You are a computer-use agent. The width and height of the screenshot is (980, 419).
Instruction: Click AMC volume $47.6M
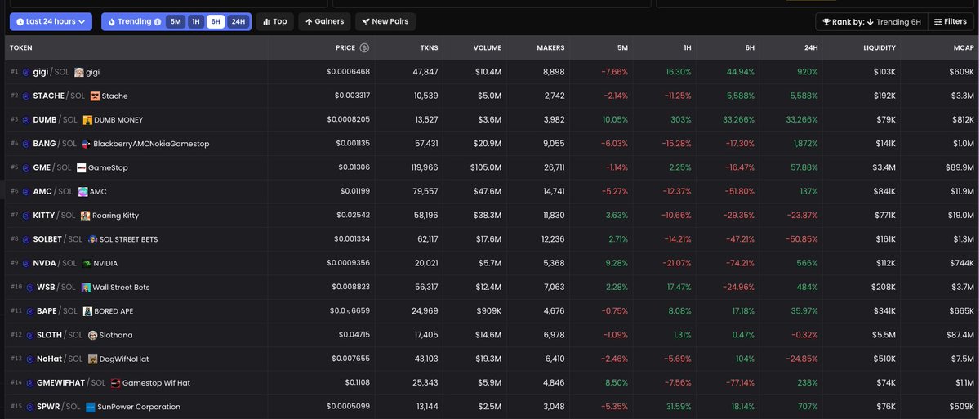click(x=488, y=191)
